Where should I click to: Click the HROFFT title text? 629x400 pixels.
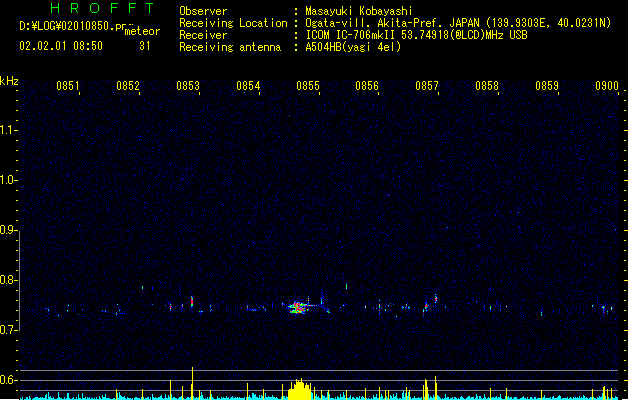pyautogui.click(x=102, y=8)
